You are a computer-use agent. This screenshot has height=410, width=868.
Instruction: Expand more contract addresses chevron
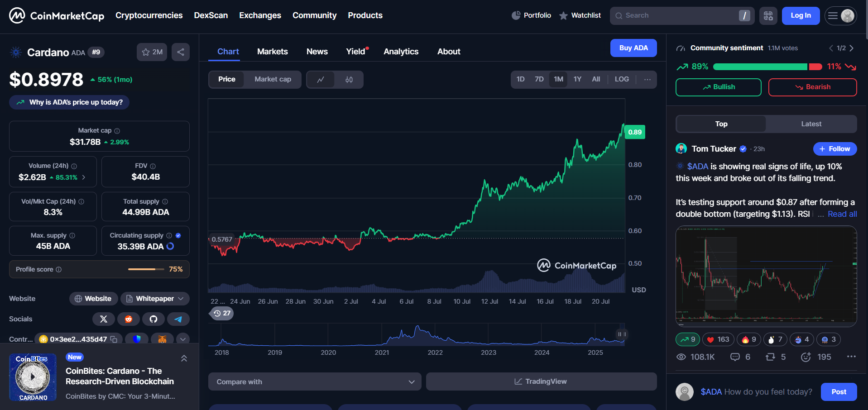click(182, 339)
